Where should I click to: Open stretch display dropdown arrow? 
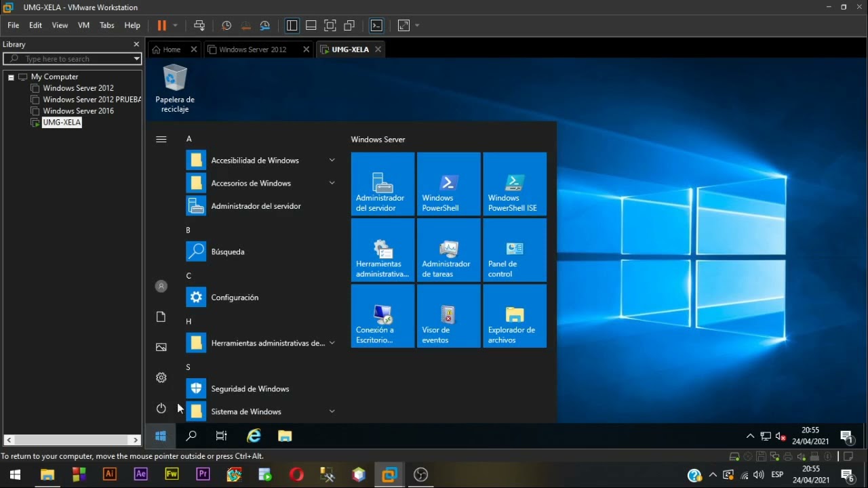417,25
